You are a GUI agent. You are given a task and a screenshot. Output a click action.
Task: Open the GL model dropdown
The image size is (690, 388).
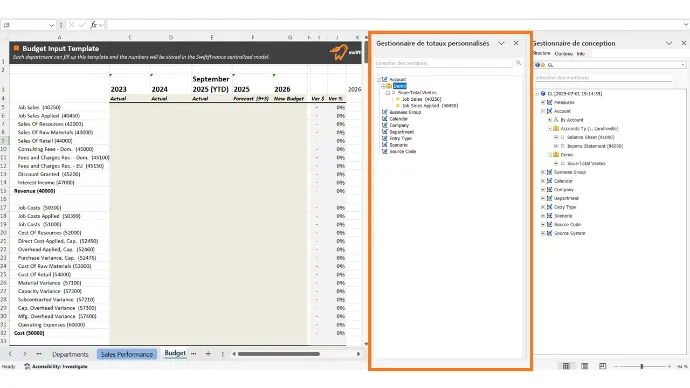[x=683, y=65]
